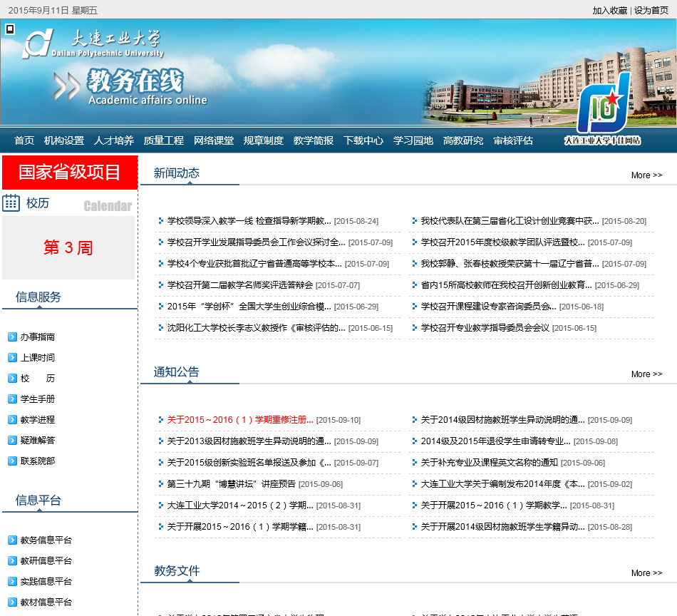Click the arrow icon next to 联系院部
The image size is (677, 616).
click(x=13, y=461)
